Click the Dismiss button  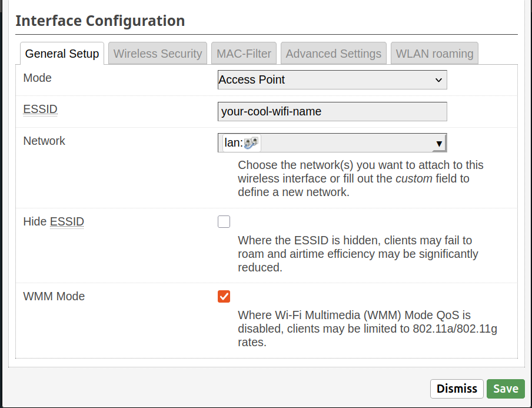(457, 389)
